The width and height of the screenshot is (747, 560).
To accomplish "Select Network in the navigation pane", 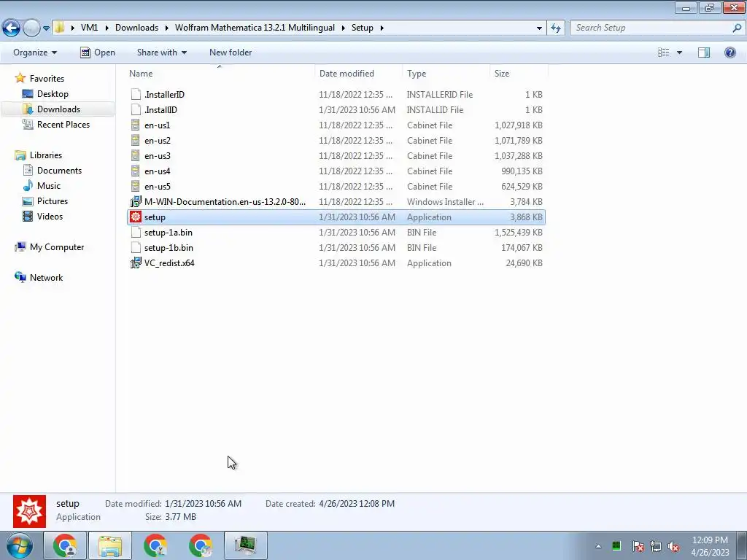I will pyautogui.click(x=46, y=278).
